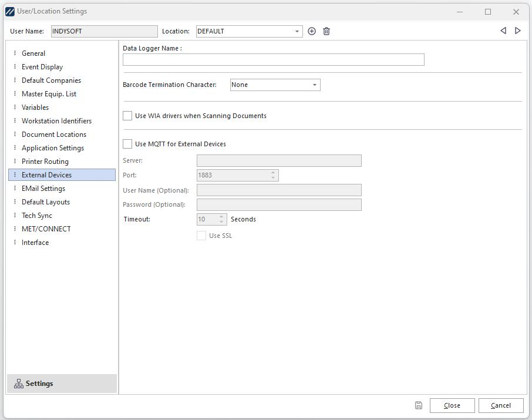Image resolution: width=532 pixels, height=420 pixels.
Task: Maximize the User/Location Settings window
Action: 488,12
